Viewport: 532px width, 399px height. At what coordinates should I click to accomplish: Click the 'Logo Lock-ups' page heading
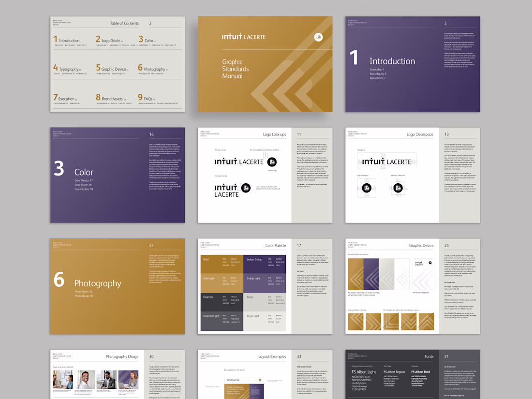275,134
